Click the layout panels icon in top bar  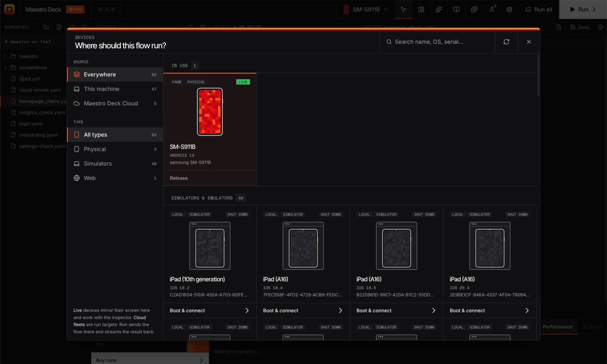tap(421, 9)
